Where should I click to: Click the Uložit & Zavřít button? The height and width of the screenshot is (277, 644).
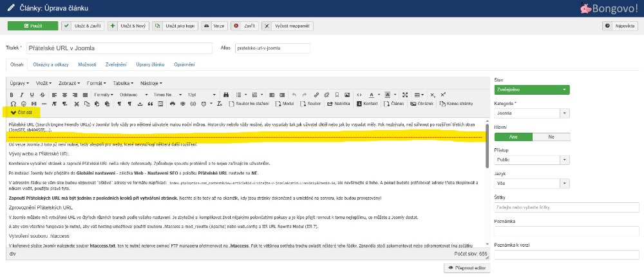point(82,26)
